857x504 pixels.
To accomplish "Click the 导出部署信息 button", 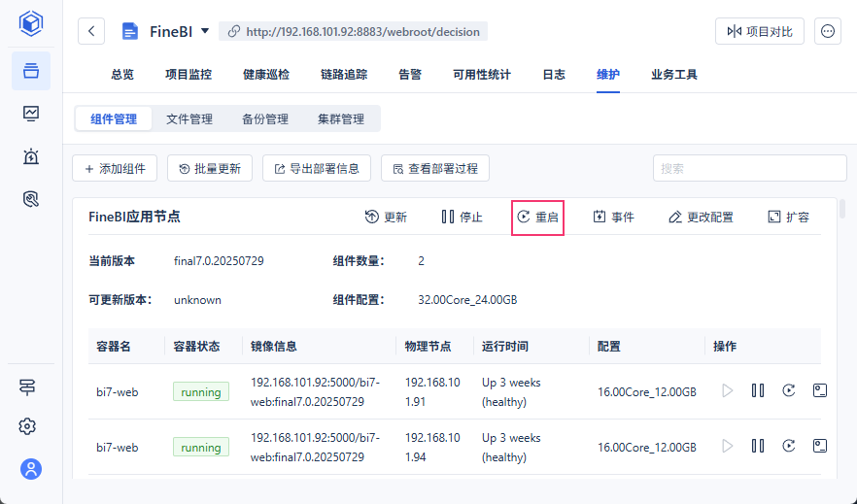I will (x=317, y=168).
